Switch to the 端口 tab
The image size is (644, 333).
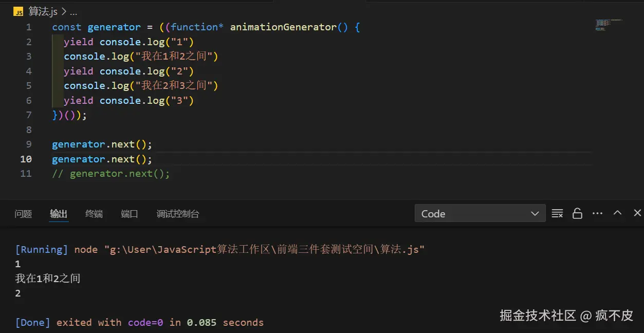pyautogui.click(x=130, y=214)
